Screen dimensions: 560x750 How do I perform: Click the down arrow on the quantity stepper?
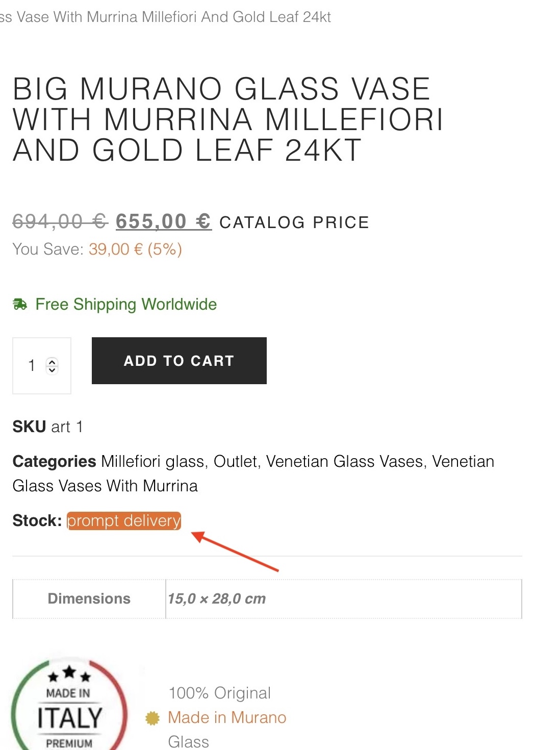click(52, 370)
